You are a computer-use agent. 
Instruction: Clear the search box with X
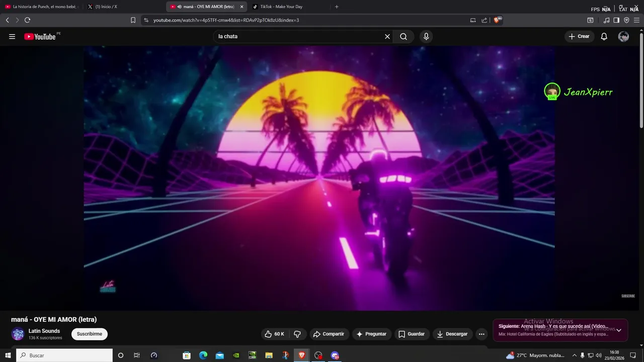pos(387,37)
